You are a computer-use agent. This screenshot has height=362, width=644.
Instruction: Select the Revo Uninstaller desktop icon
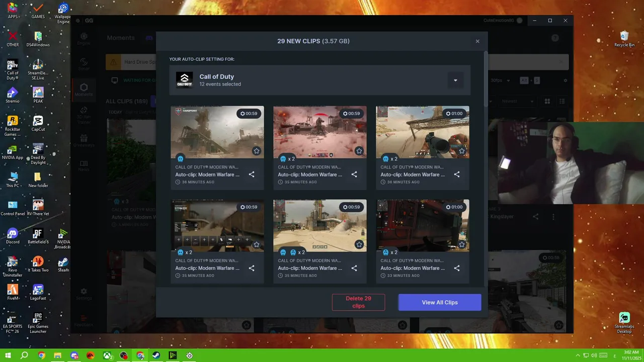click(x=13, y=266)
